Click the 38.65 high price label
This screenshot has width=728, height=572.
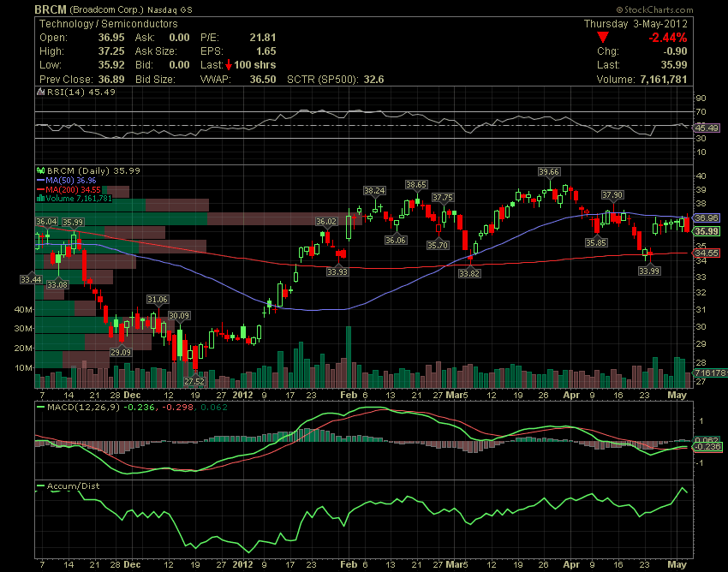pyautogui.click(x=415, y=184)
